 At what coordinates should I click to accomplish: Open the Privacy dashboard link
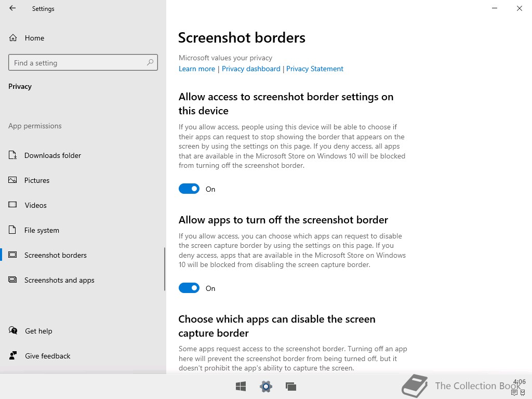pos(251,69)
